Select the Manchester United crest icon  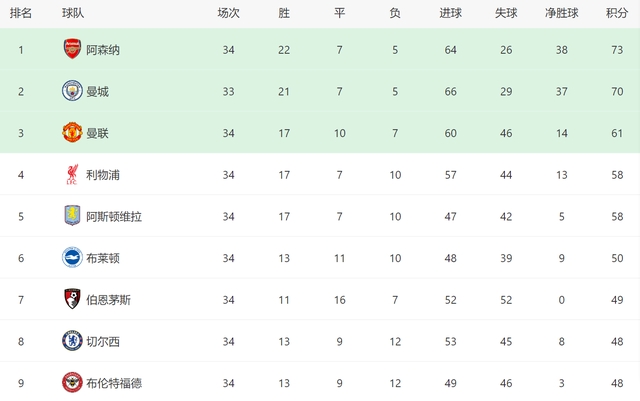(x=72, y=133)
